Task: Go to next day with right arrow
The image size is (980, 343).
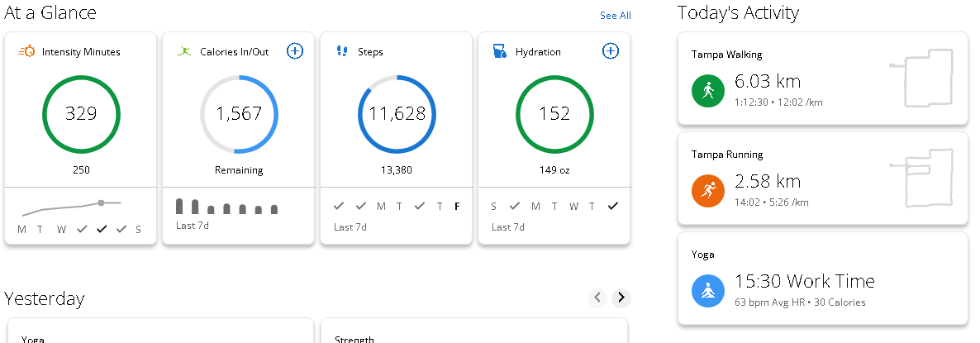Action: point(621,298)
